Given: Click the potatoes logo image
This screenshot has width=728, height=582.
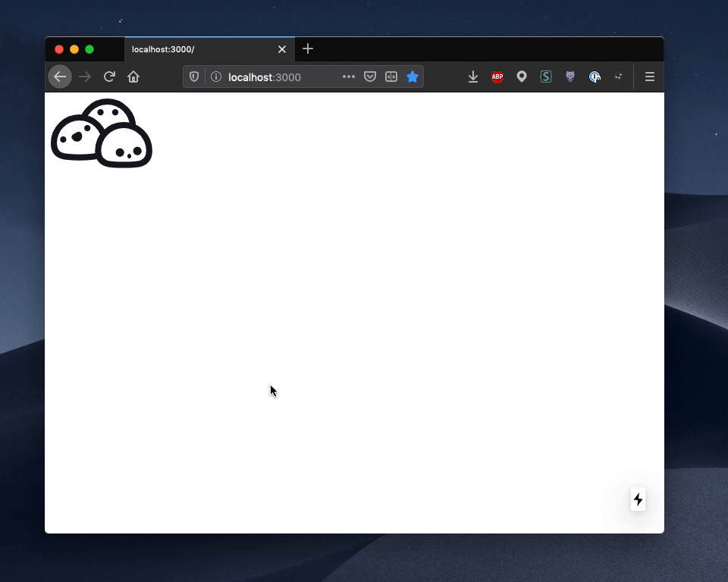Looking at the screenshot, I should click(102, 133).
